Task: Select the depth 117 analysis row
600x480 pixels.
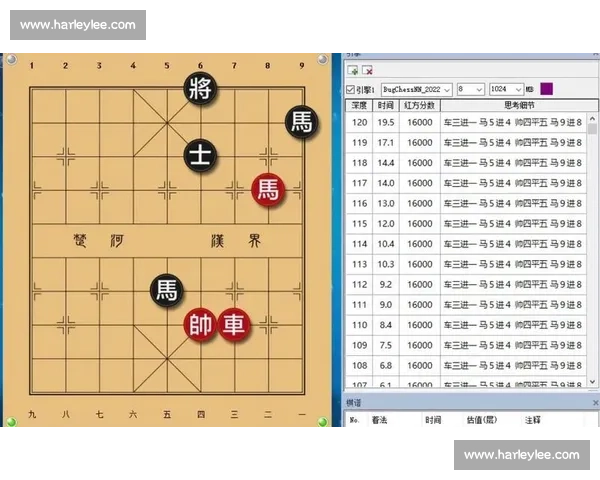Action: tap(466, 183)
